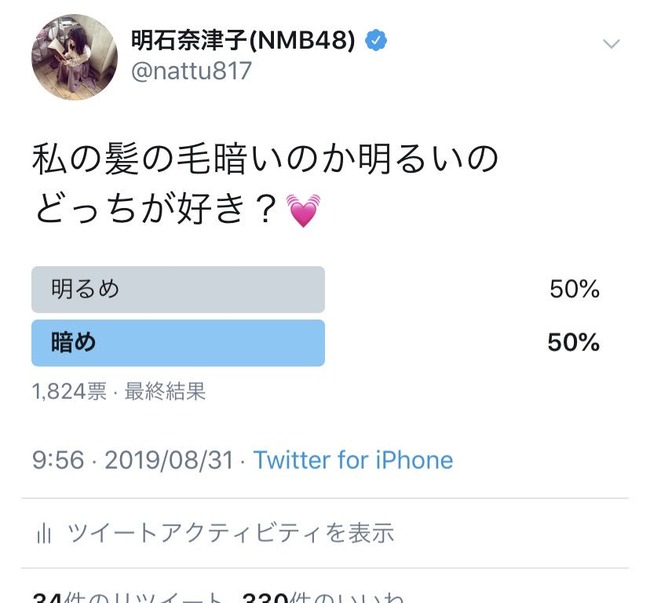Click the blue verified badge icon
Viewport: 650px width, 603px height.
point(376,40)
